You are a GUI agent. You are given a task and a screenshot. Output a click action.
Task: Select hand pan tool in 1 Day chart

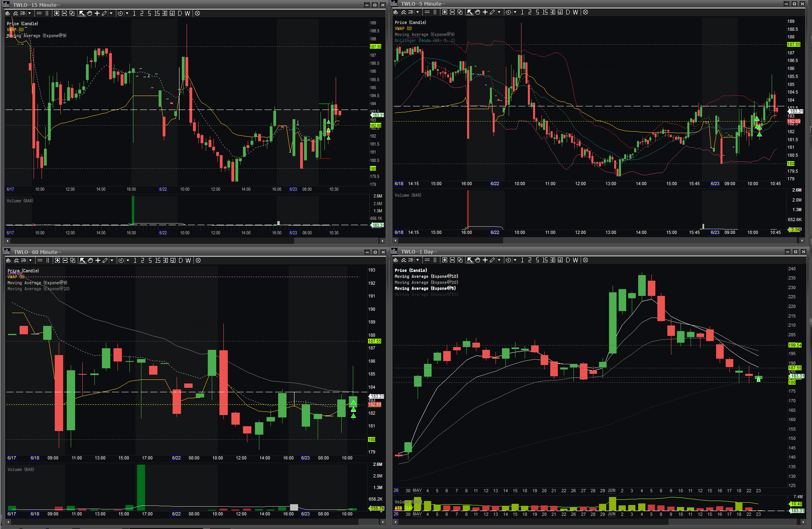point(478,260)
